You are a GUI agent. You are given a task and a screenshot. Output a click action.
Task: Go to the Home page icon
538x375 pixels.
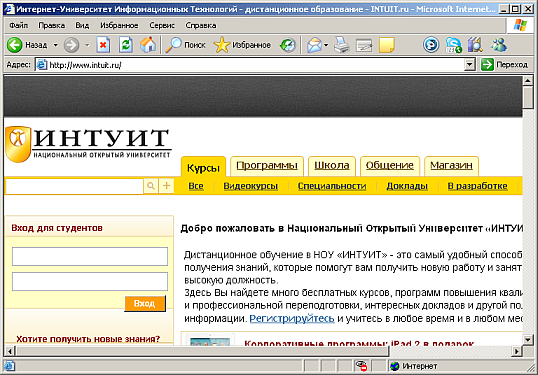click(148, 45)
